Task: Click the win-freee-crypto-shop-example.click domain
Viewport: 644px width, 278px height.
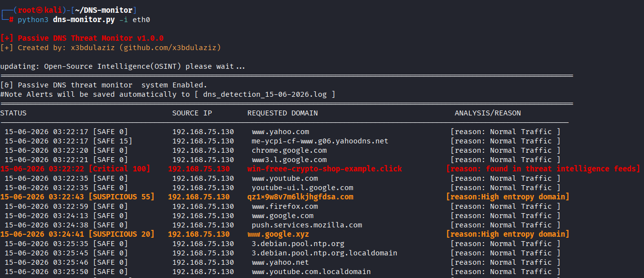Action: click(x=325, y=169)
